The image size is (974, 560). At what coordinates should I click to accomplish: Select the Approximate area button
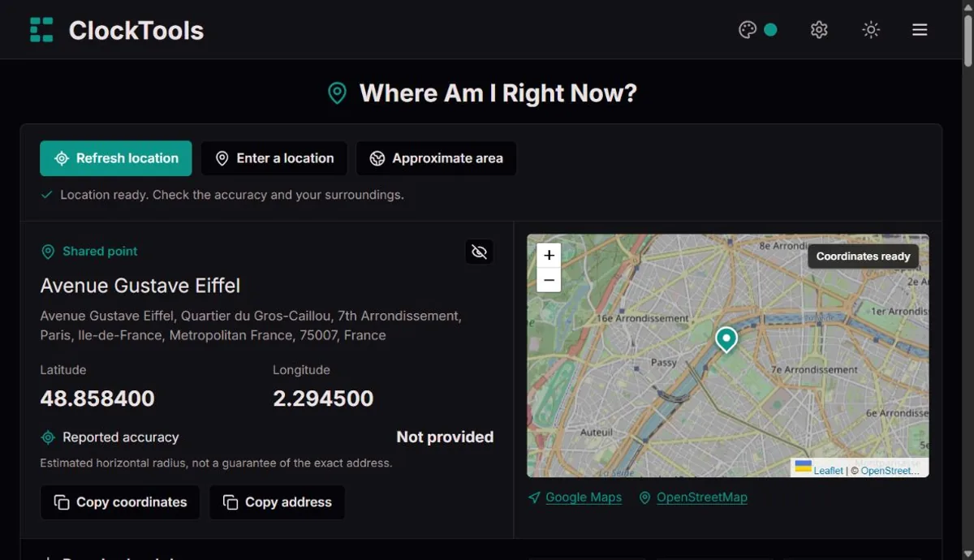coord(437,158)
